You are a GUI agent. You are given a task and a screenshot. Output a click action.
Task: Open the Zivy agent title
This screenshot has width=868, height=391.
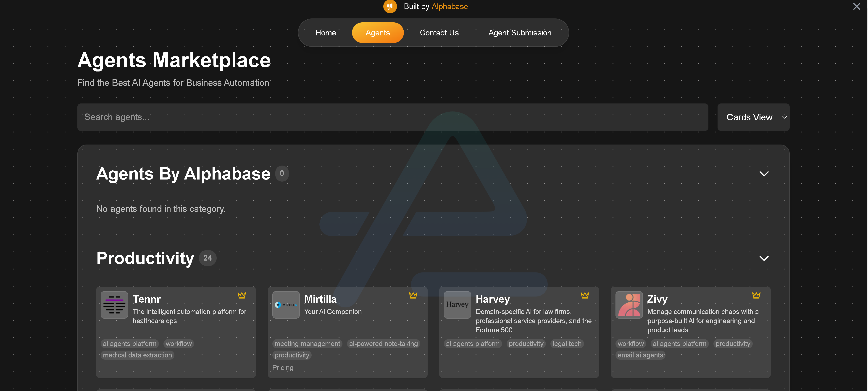click(x=657, y=299)
